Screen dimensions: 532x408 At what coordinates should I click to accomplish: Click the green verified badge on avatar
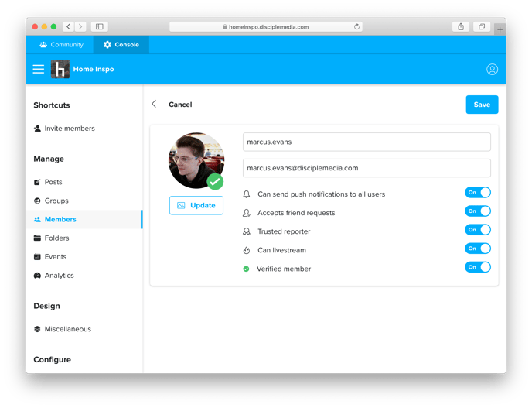[x=215, y=181]
